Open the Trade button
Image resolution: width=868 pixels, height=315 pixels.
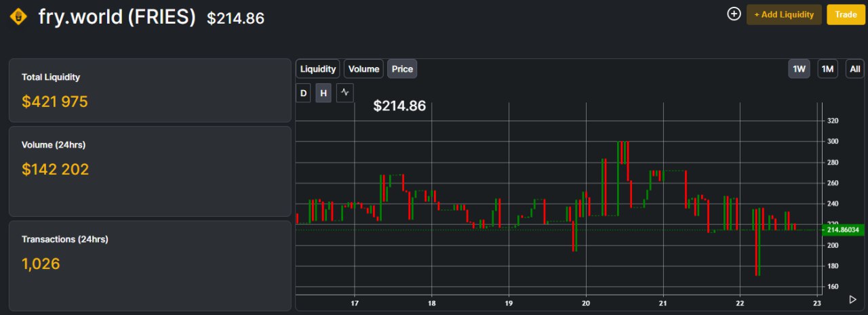tap(846, 15)
